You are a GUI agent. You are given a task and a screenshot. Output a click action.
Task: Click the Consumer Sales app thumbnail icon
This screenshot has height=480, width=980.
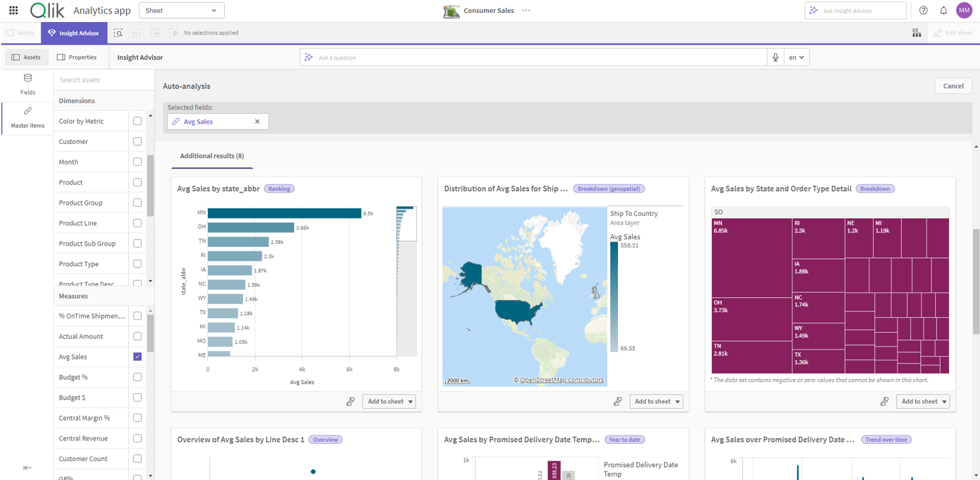(x=451, y=10)
